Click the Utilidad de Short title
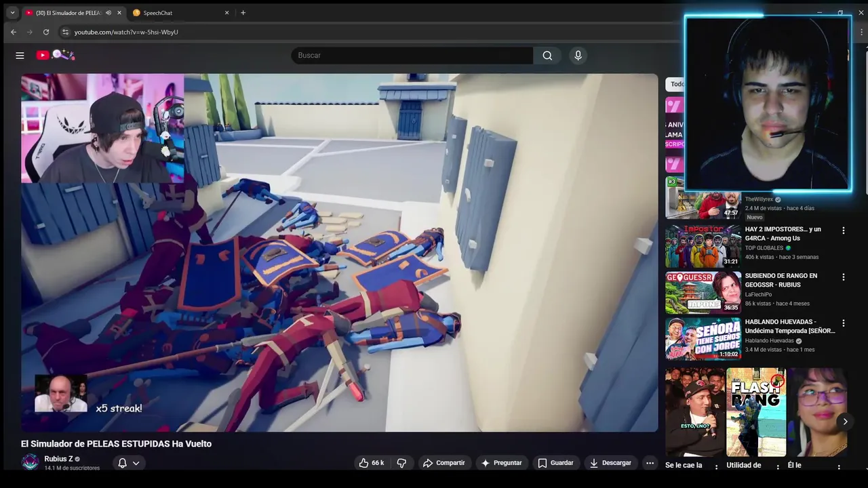This screenshot has width=868, height=488. pyautogui.click(x=744, y=465)
